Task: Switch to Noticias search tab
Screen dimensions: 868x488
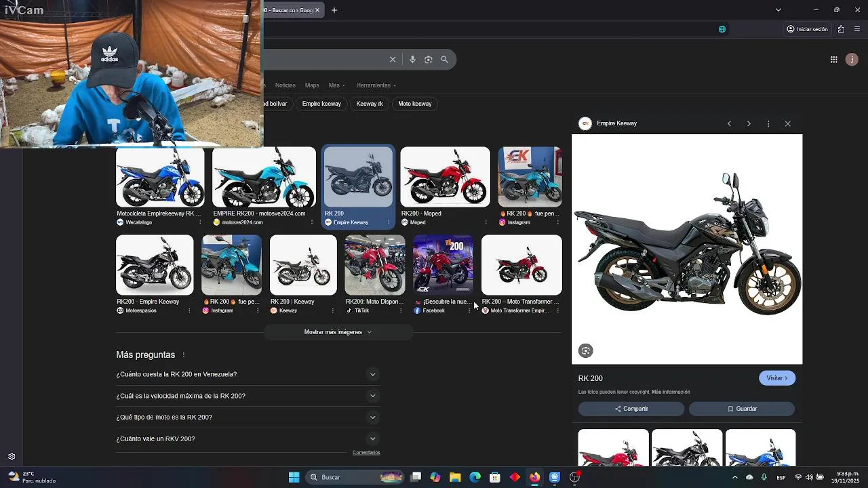Action: pyautogui.click(x=285, y=85)
